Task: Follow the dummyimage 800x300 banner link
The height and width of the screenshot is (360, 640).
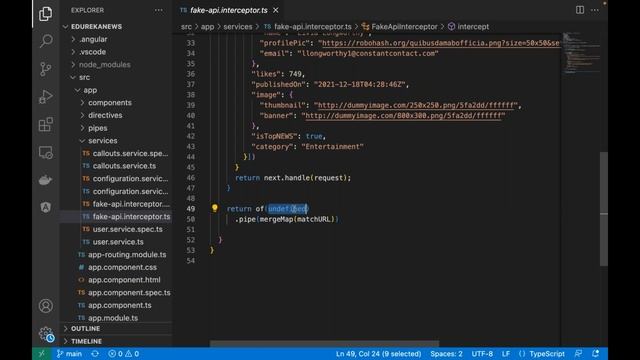Action: 403,116
